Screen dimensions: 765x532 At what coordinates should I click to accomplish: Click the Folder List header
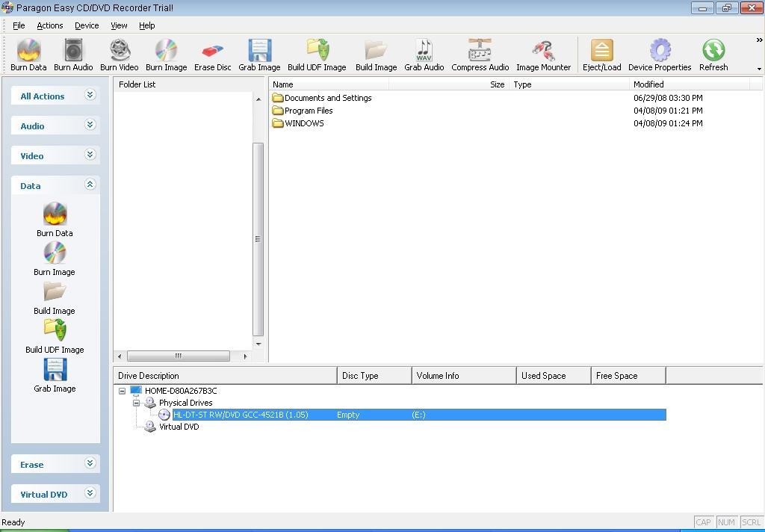coord(190,84)
